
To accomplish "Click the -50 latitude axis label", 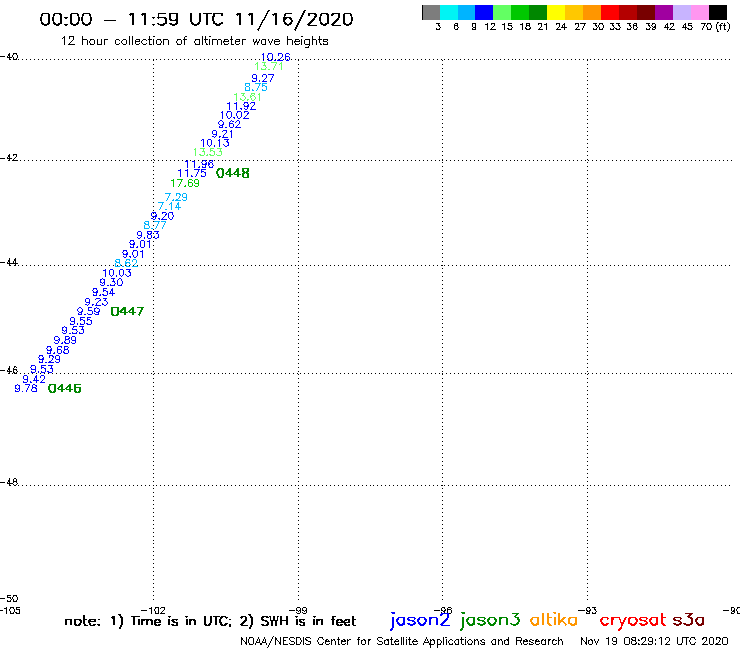I will pos(9,599).
